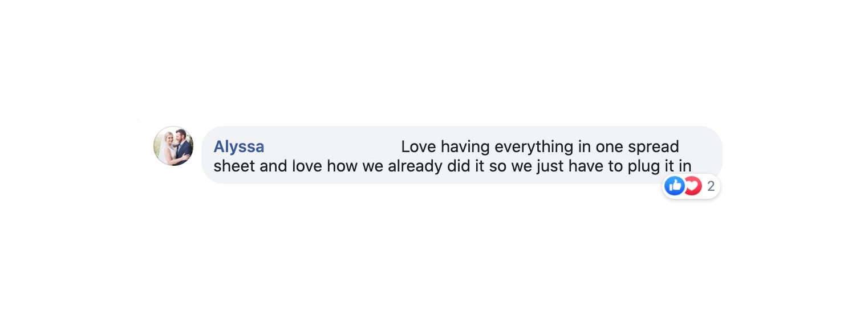
Task: Click the word "spread" in the comment
Action: click(x=654, y=147)
